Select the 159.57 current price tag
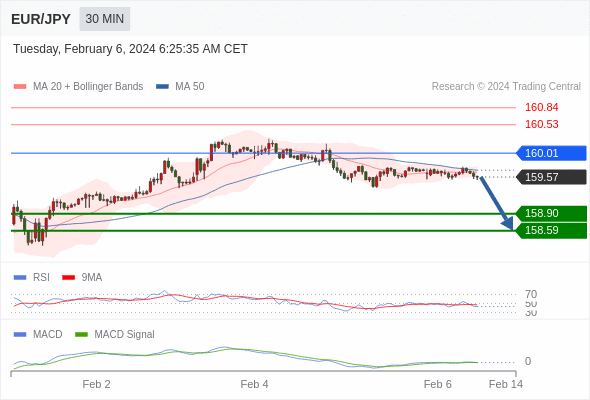The height and width of the screenshot is (400, 590). [551, 177]
